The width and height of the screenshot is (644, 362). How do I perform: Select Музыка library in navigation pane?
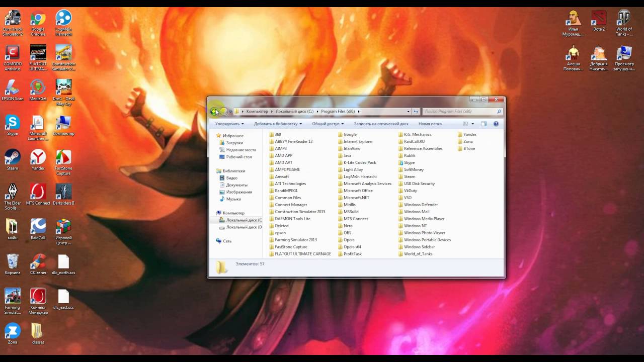(230, 199)
